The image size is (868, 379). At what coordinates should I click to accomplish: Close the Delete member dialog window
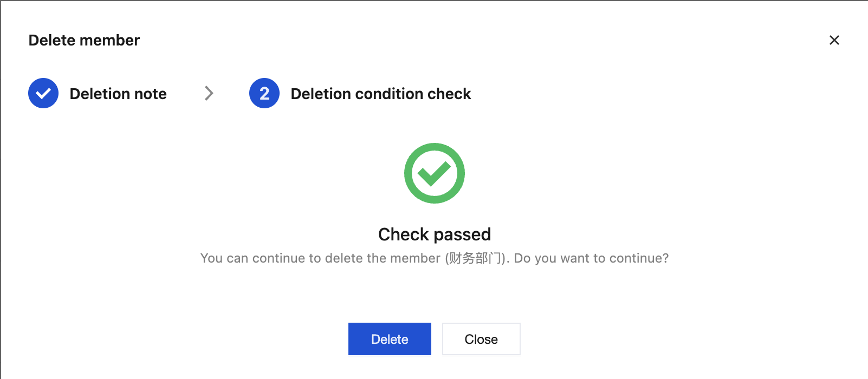834,40
